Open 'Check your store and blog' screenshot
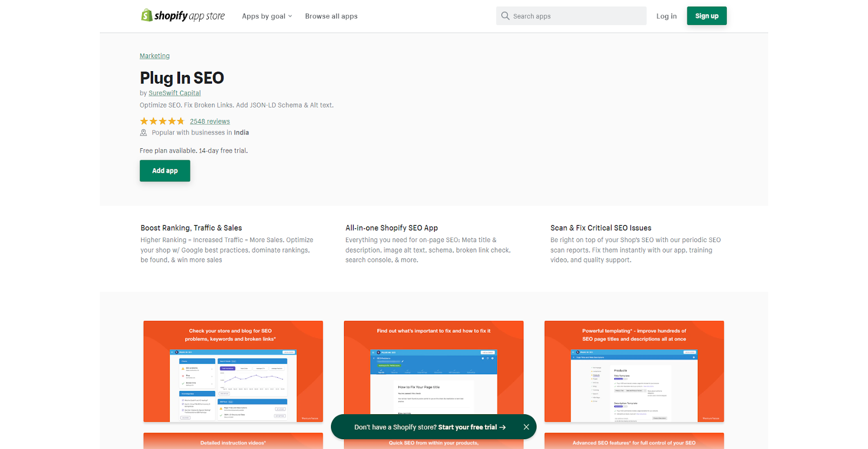This screenshot has width=868, height=449. click(233, 371)
